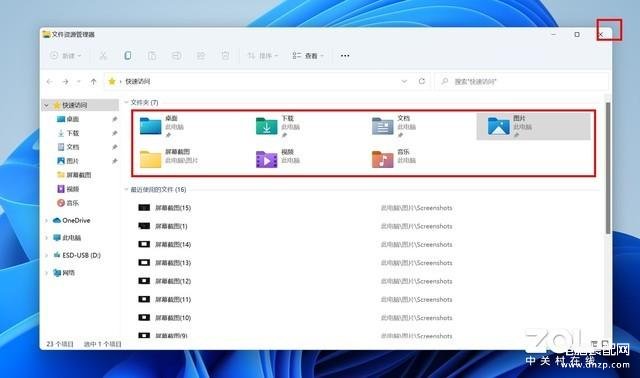This screenshot has width=640, height=378.
Task: Expand the address bar history chevron
Action: click(404, 81)
